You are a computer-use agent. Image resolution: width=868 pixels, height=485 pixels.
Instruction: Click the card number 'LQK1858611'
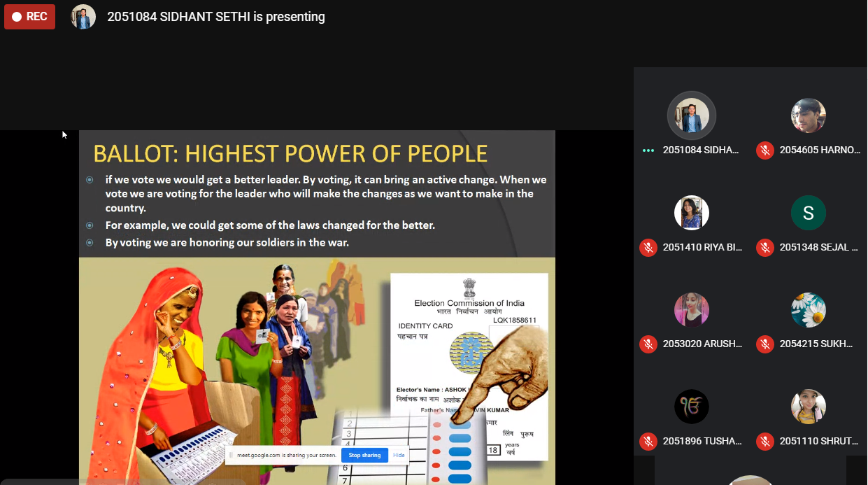(515, 320)
